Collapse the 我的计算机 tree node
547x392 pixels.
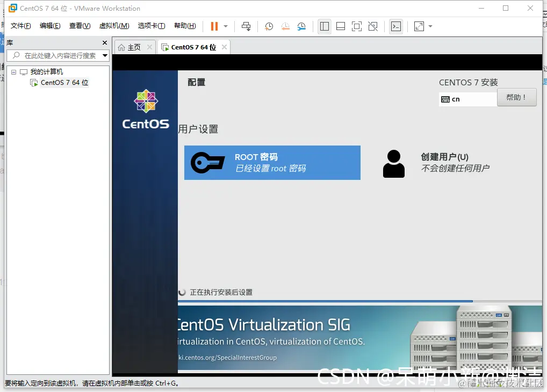(x=13, y=72)
